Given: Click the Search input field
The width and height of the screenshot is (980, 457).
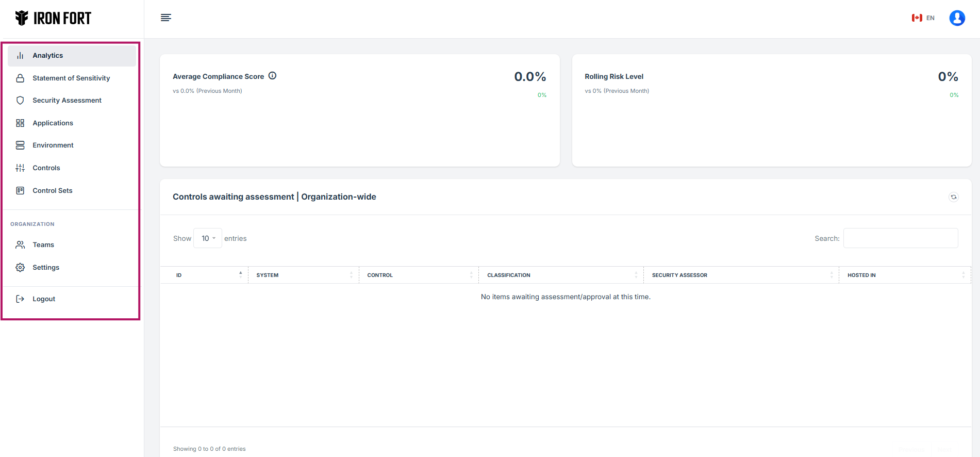Looking at the screenshot, I should point(900,238).
